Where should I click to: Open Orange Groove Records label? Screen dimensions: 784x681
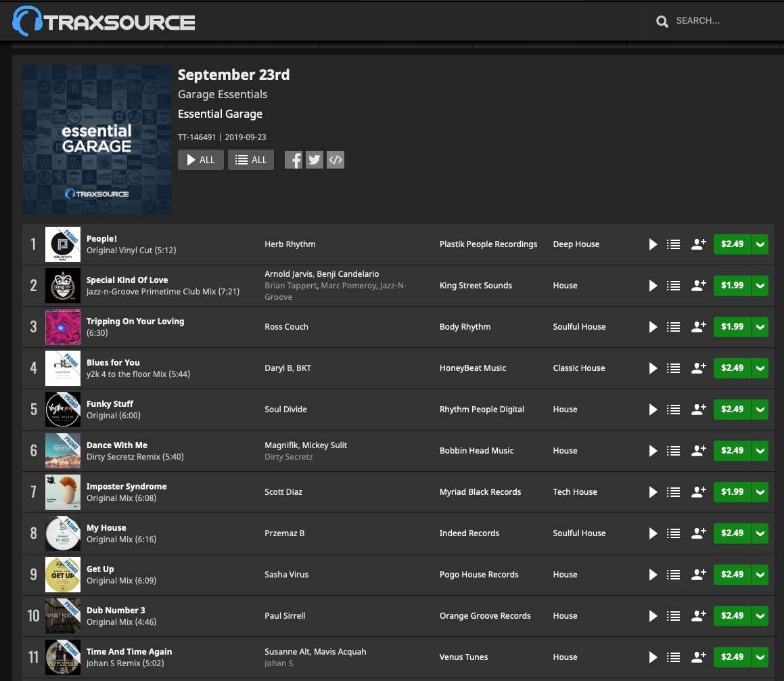[485, 616]
